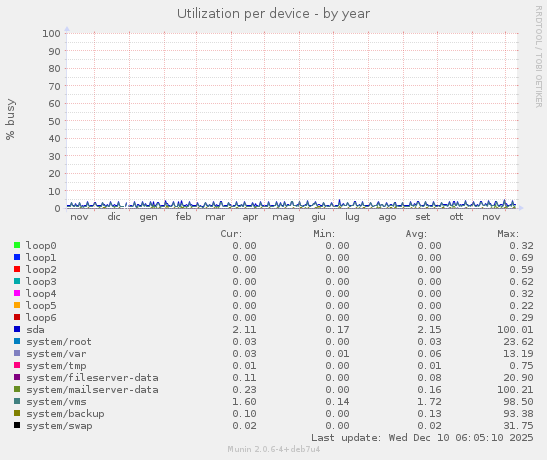Click the system/swap black legend swatch

[x=17, y=425]
